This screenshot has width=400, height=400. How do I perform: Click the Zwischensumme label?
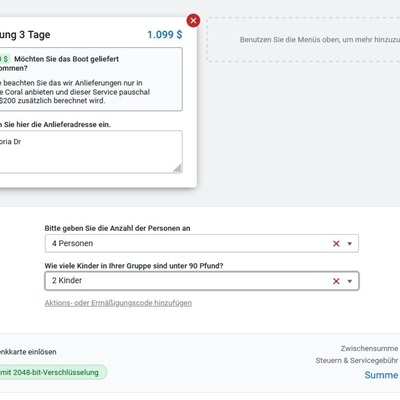pyautogui.click(x=369, y=348)
